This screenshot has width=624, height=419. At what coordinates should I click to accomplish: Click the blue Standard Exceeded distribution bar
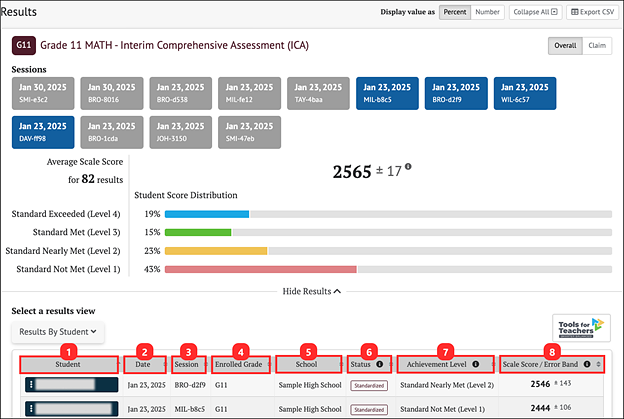206,213
